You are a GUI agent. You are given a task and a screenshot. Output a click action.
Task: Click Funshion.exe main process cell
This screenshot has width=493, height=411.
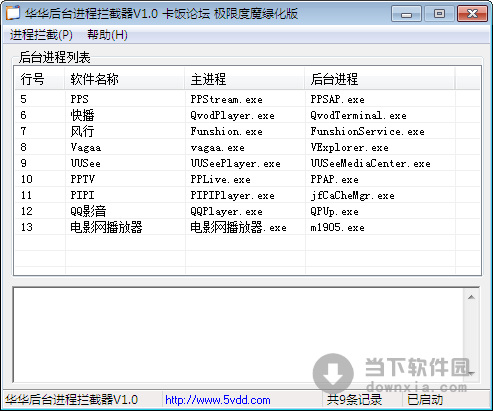point(226,131)
